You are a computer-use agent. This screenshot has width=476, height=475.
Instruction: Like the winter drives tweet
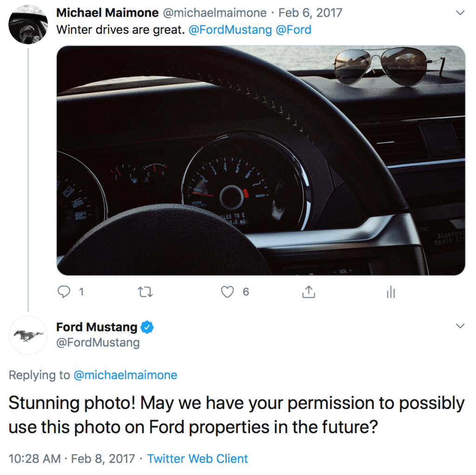tap(227, 292)
